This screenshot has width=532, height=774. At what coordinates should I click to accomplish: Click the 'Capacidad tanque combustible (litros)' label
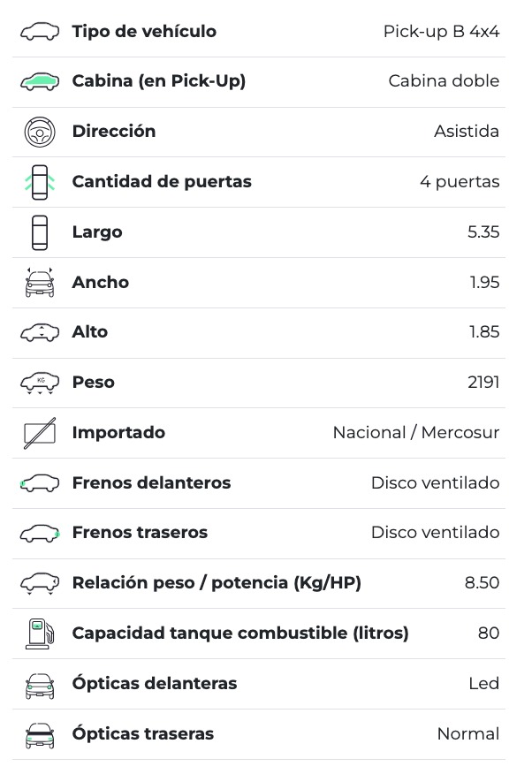tap(240, 634)
